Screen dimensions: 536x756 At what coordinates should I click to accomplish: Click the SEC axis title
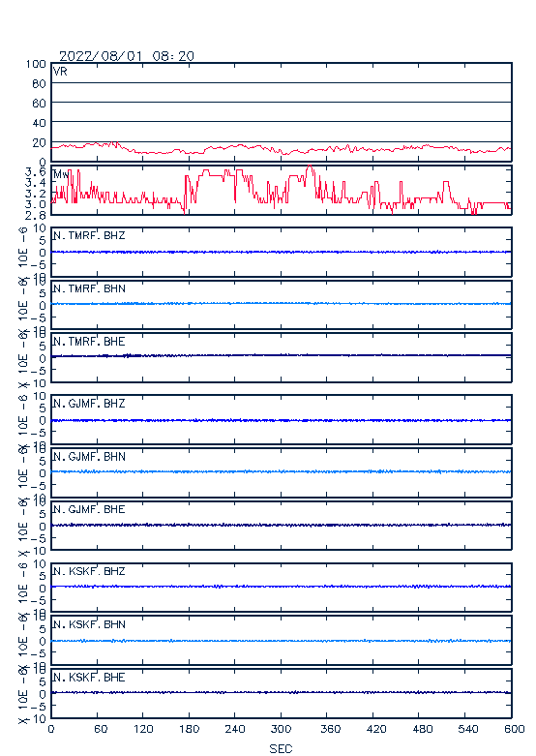click(x=281, y=748)
